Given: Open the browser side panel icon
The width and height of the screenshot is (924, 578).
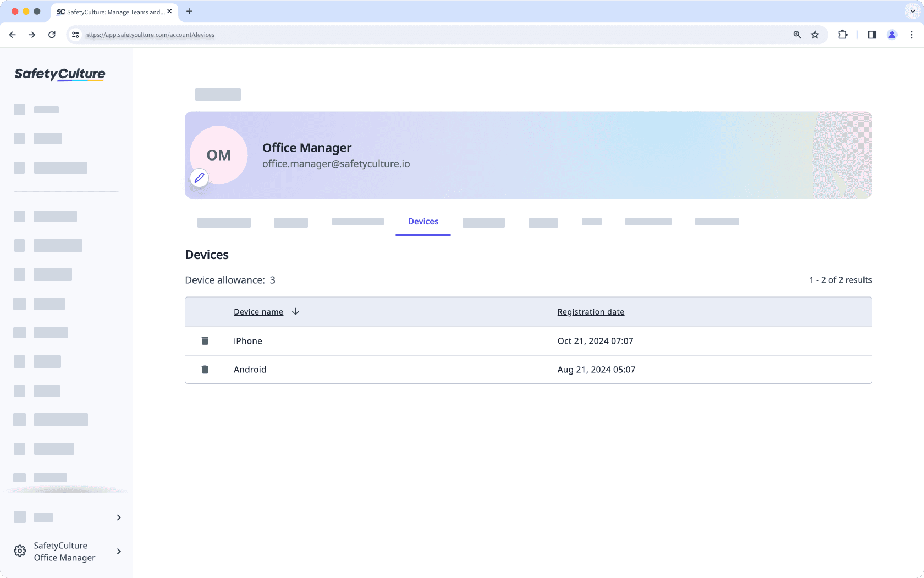Looking at the screenshot, I should [x=871, y=34].
